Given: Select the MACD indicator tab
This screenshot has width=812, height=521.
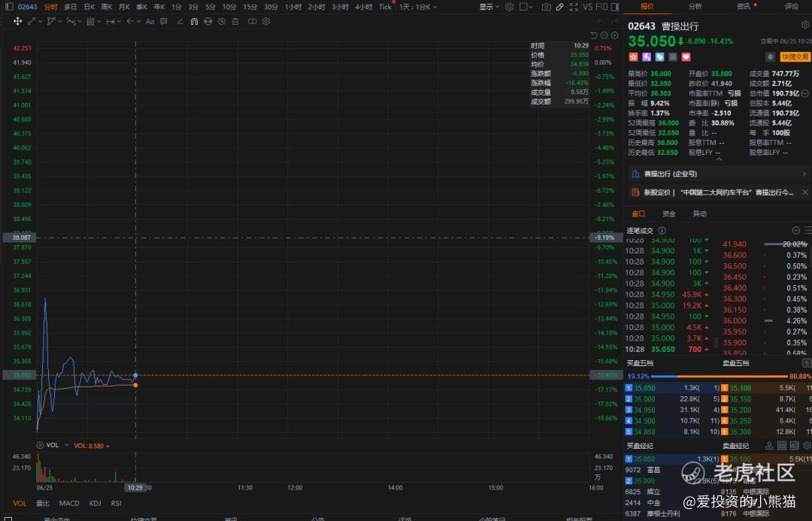Looking at the screenshot, I should (x=69, y=503).
